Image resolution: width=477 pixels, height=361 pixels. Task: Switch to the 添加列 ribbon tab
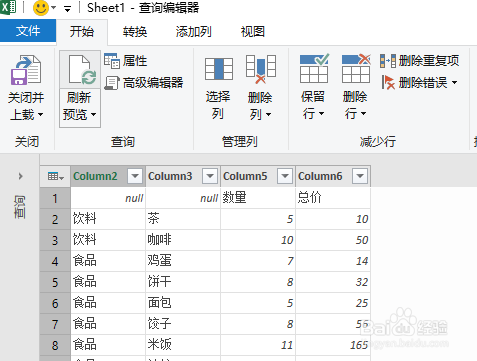point(193,32)
